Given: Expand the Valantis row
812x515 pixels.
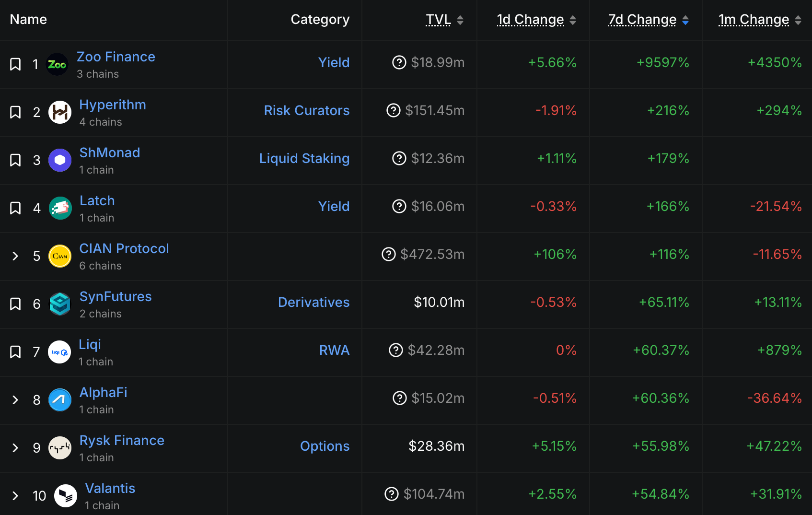Looking at the screenshot, I should point(15,496).
